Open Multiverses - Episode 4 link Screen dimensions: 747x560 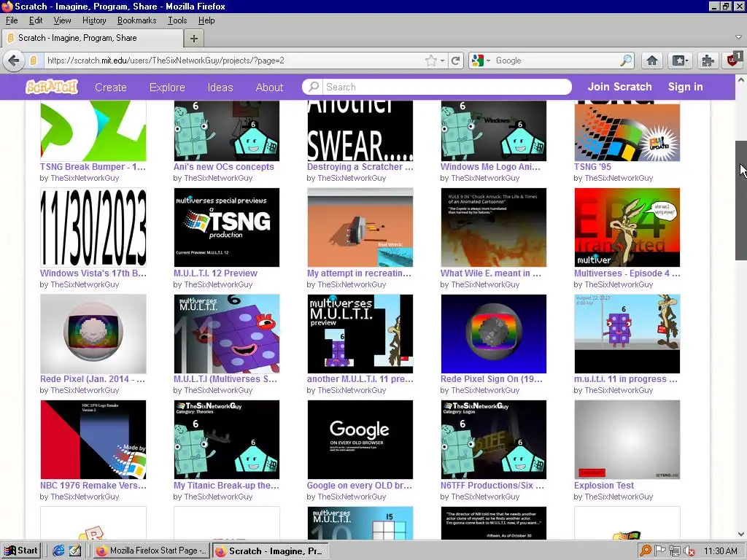(627, 273)
